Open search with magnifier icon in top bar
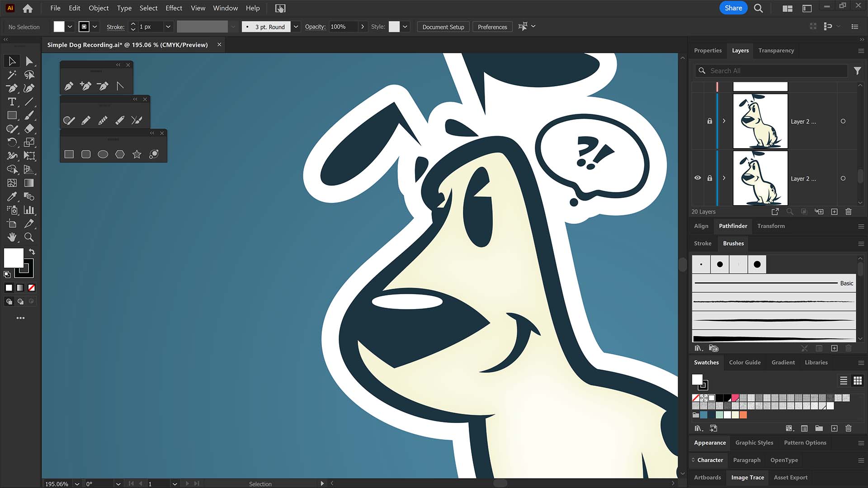868x488 pixels. pyautogui.click(x=759, y=8)
